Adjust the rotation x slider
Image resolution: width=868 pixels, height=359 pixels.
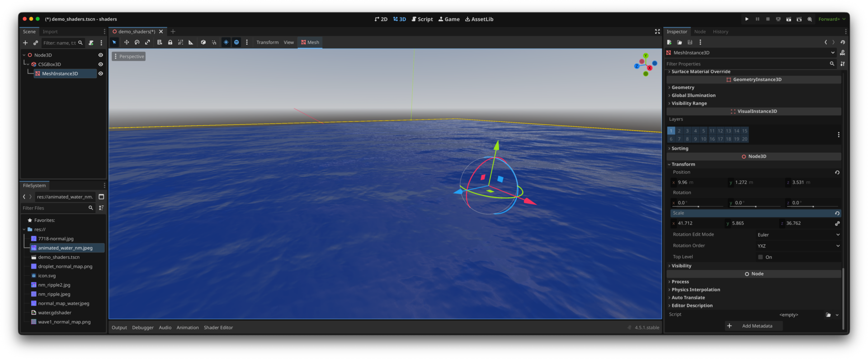click(x=698, y=206)
